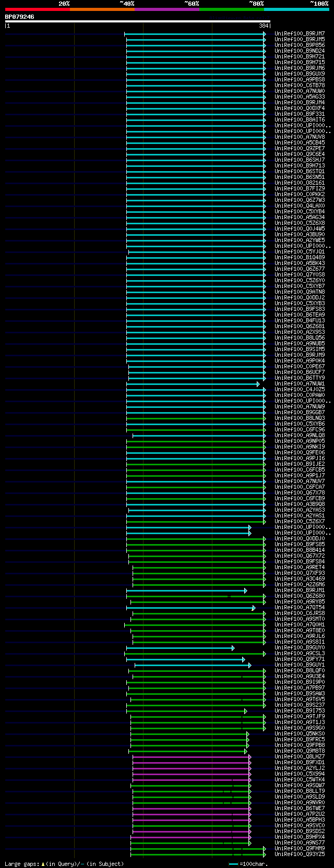Open hit UniRef100_B9GGB7

pyautogui.click(x=300, y=413)
